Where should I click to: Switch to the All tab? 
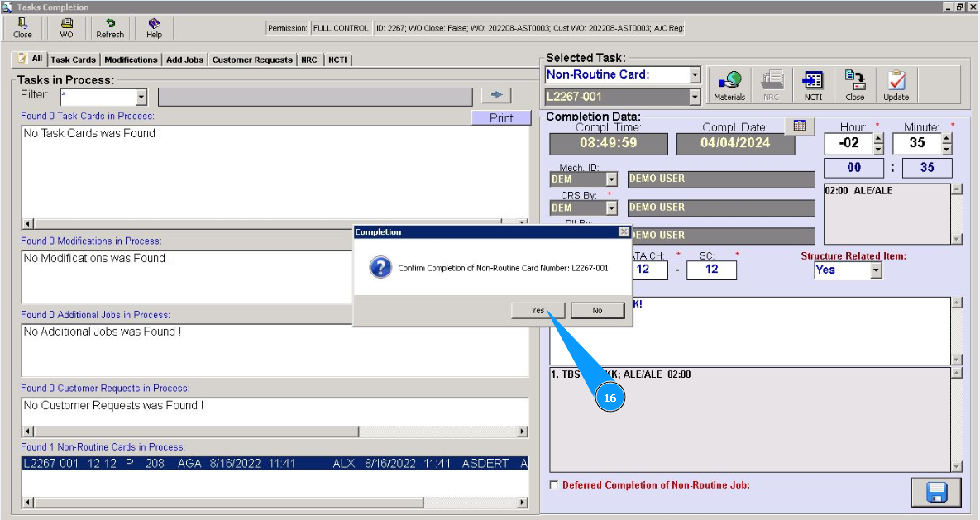30,58
